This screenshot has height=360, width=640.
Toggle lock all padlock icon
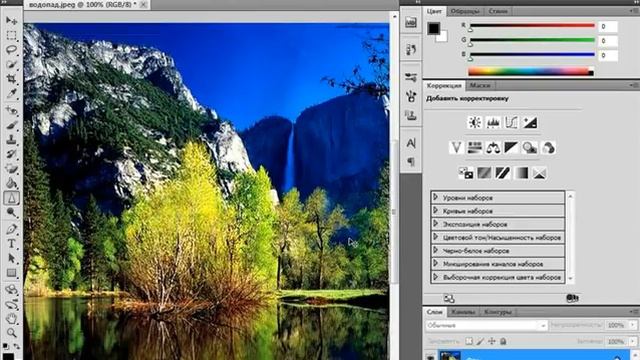point(503,341)
